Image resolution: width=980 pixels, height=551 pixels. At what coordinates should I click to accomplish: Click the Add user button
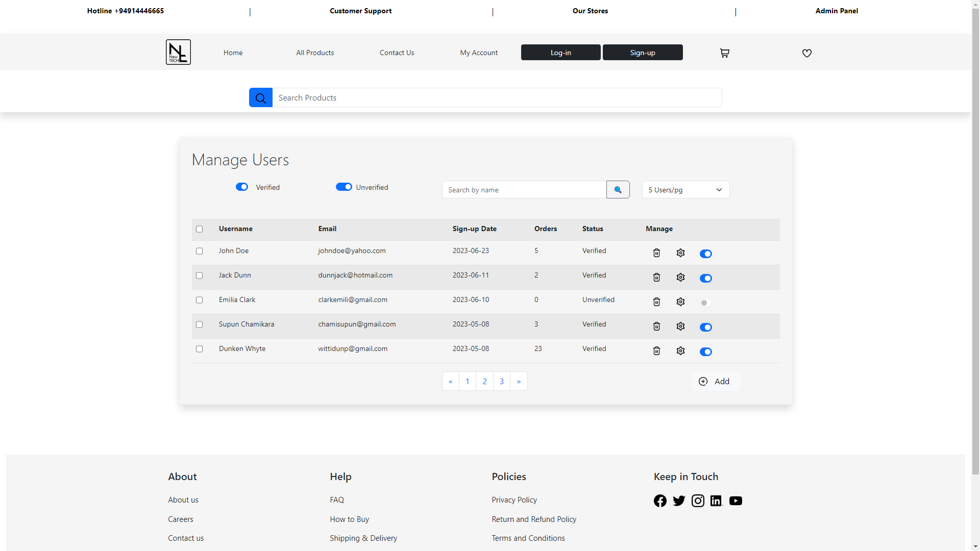[716, 382]
